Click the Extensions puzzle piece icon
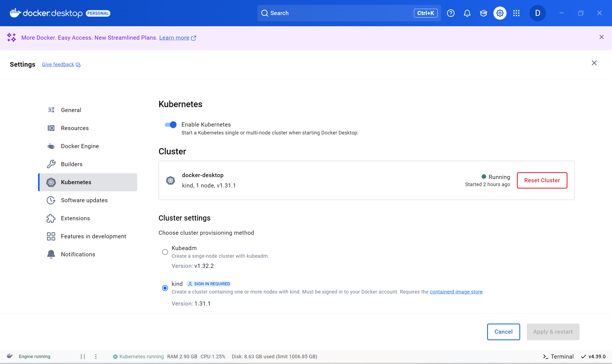Screen dimensions: 612x364 tap(51, 218)
